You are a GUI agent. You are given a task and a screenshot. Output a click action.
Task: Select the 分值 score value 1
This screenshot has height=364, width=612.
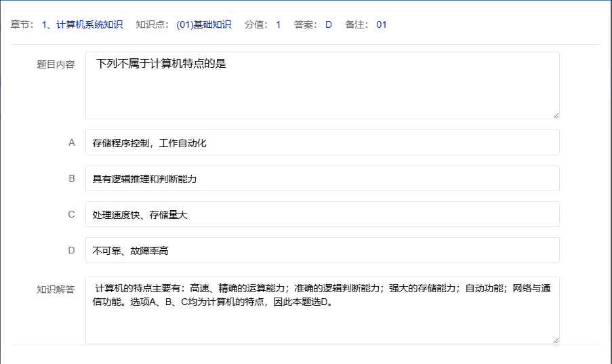(278, 25)
